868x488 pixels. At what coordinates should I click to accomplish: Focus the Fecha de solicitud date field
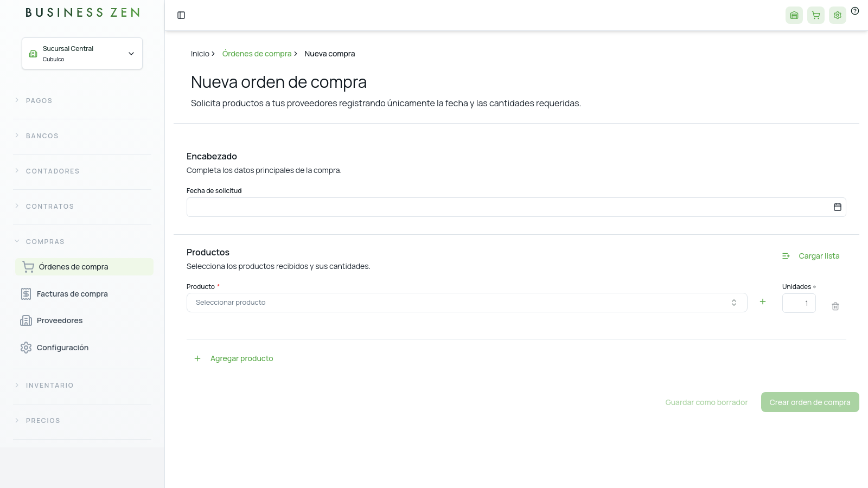[x=516, y=207]
